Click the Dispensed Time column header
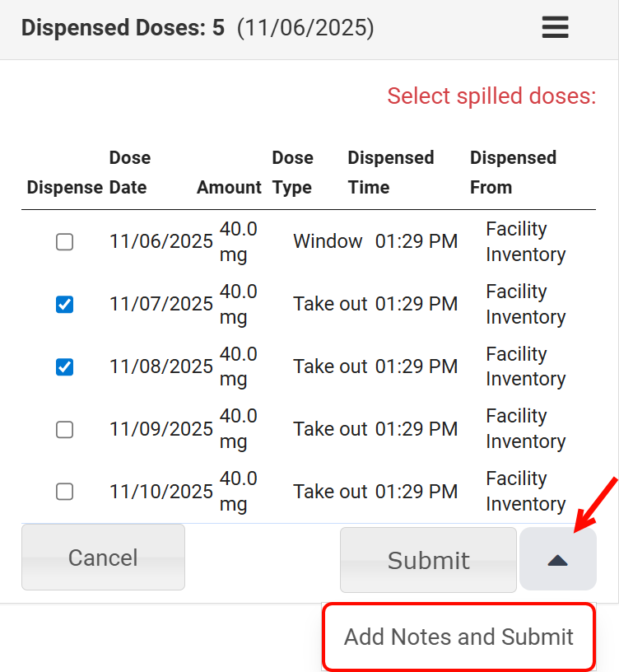The width and height of the screenshot is (619, 672). [x=390, y=172]
